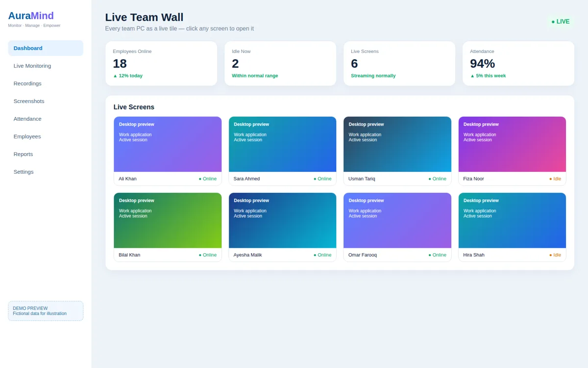Screen dimensions: 588x368
Task: Click the Idle Now stat card
Action: pyautogui.click(x=280, y=63)
